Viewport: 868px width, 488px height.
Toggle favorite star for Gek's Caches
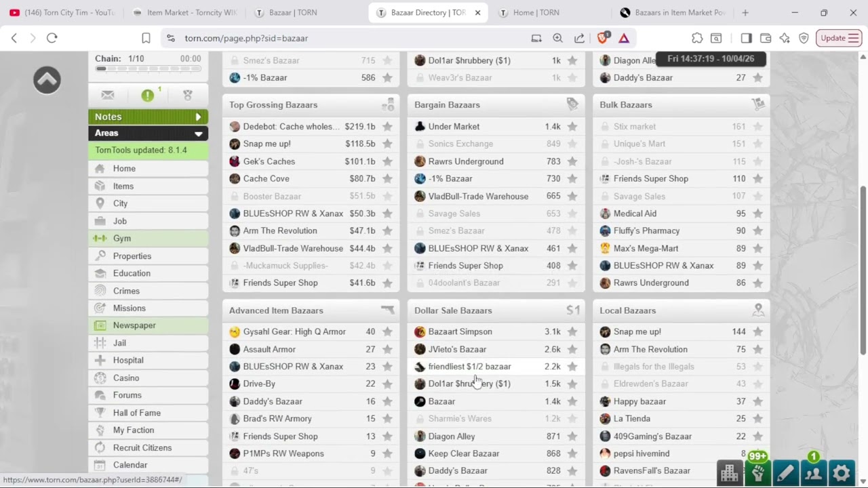(x=387, y=161)
